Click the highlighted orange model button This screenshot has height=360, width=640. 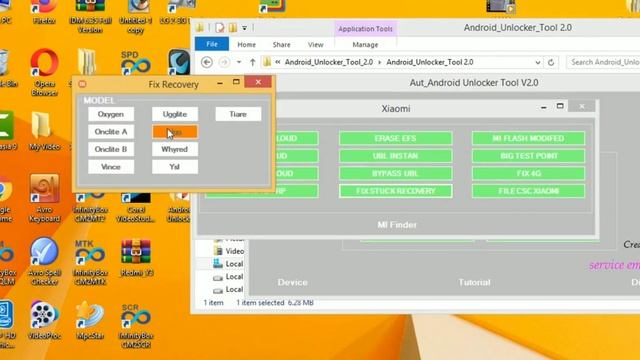tap(175, 132)
